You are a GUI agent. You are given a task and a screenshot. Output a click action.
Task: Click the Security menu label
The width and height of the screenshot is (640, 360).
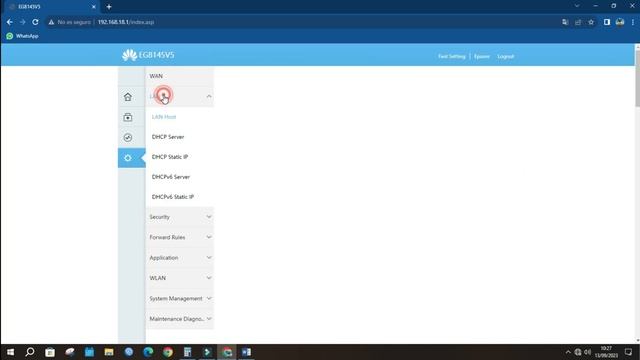[159, 217]
